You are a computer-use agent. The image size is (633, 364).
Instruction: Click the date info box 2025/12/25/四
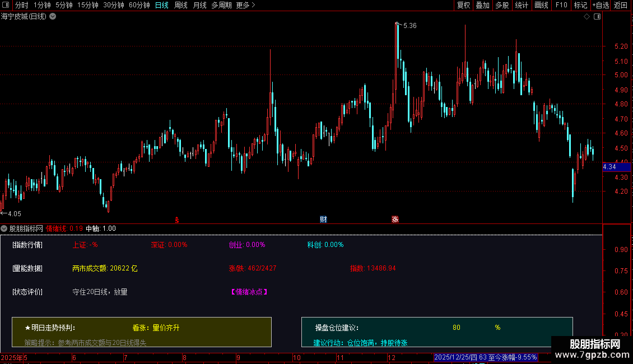486,357
